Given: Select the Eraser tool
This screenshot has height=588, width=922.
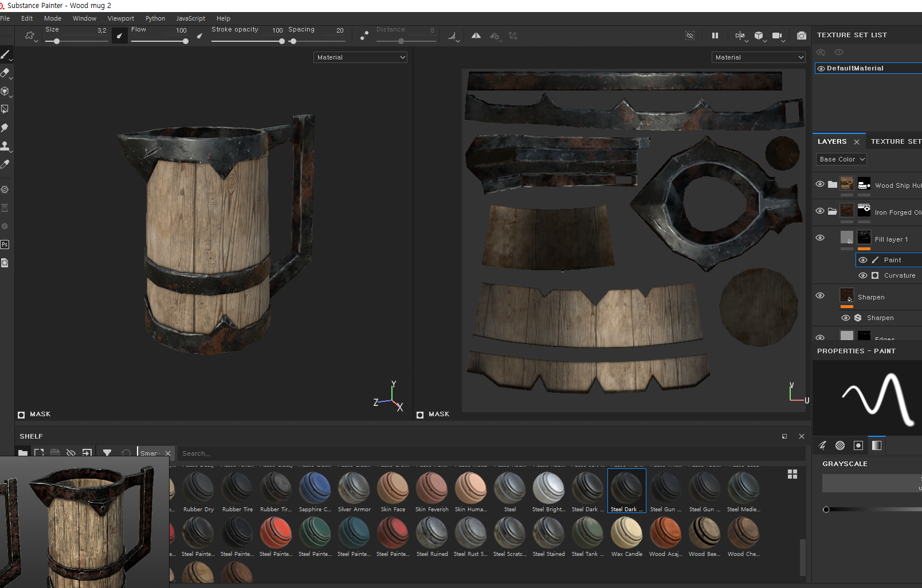Looking at the screenshot, I should (5, 73).
